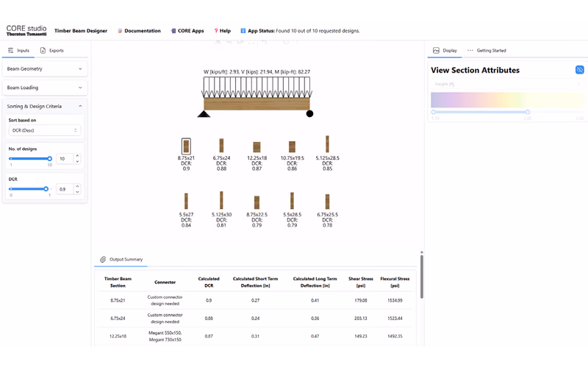The height and width of the screenshot is (368, 588).
Task: Click the shear stress value 203.13
Action: tap(361, 319)
